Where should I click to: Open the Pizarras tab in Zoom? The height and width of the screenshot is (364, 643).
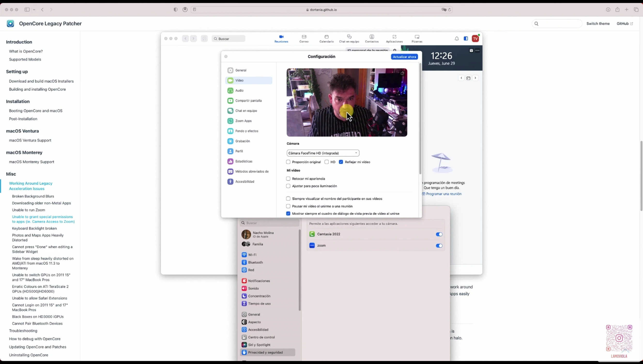(417, 39)
